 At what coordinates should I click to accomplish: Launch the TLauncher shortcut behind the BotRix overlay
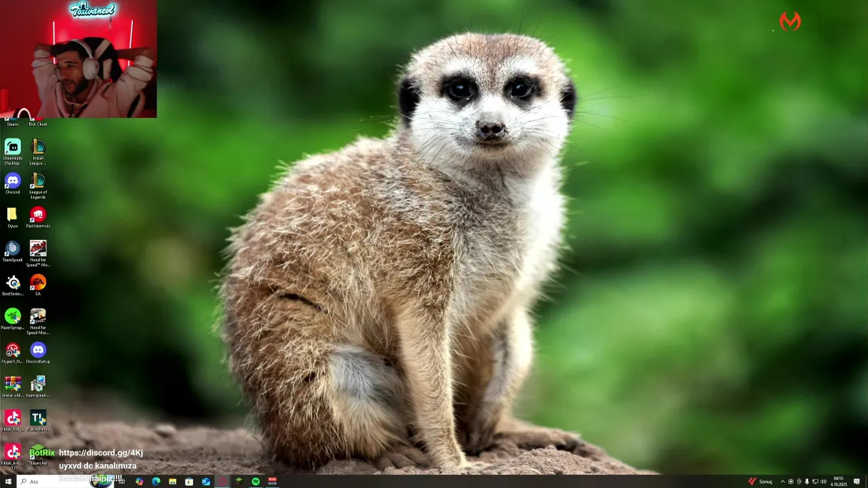[x=38, y=455]
